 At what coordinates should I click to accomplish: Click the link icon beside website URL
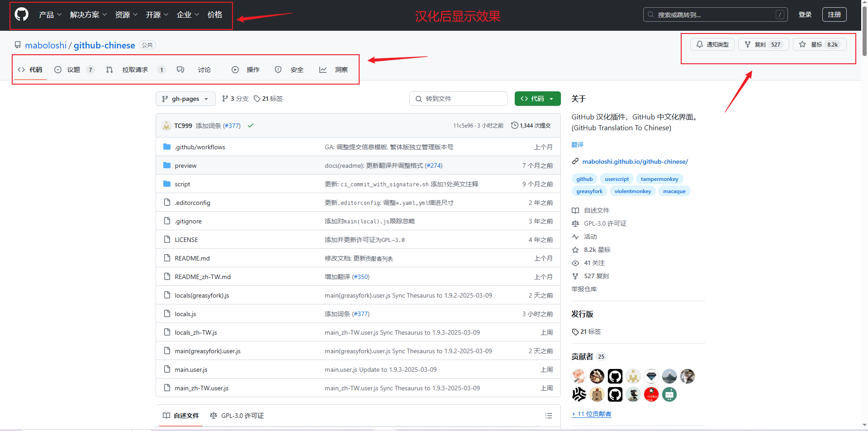[x=575, y=161]
